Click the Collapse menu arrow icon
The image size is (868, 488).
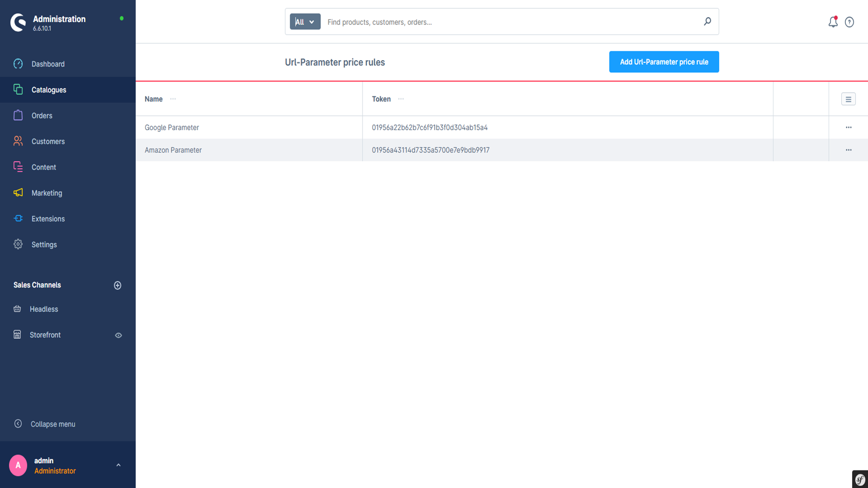pyautogui.click(x=18, y=423)
